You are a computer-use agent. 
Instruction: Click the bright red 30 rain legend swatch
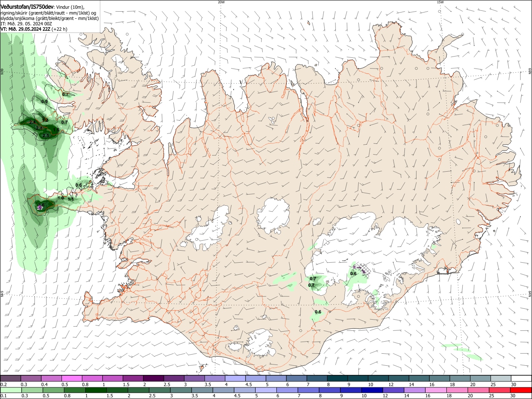tap(521, 390)
